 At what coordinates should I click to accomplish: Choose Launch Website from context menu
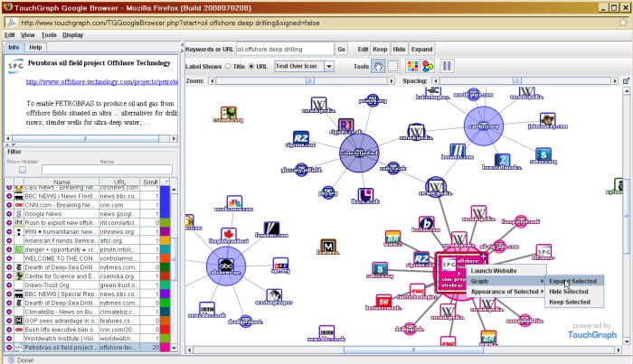pyautogui.click(x=506, y=271)
